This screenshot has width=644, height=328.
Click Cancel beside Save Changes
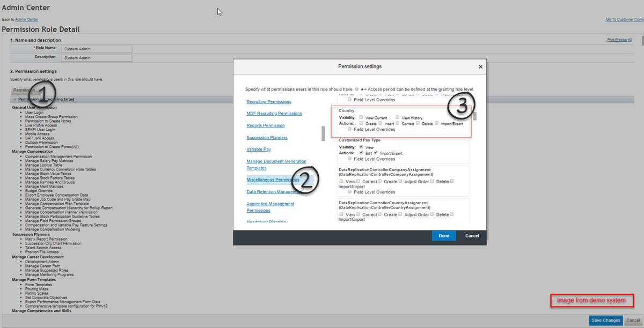point(633,320)
